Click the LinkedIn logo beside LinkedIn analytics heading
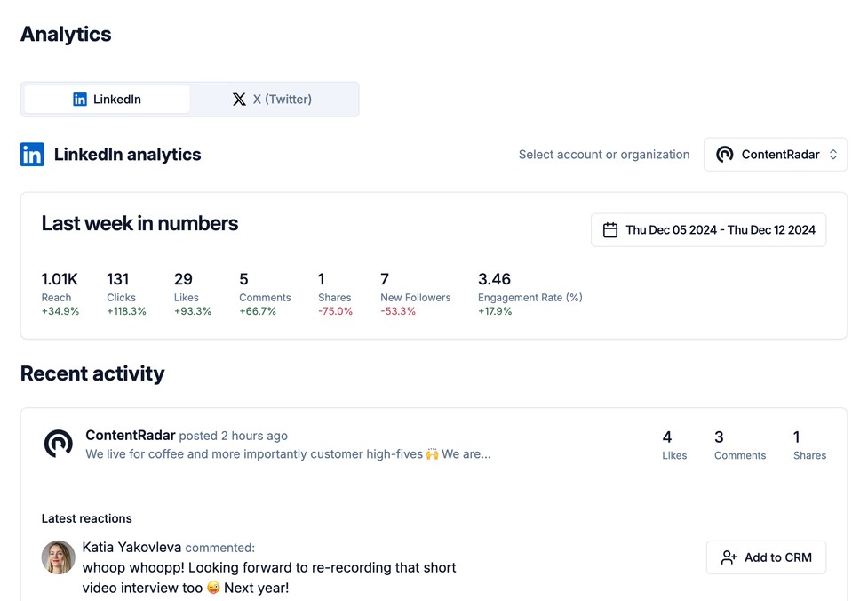Image resolution: width=868 pixels, height=601 pixels. (32, 155)
